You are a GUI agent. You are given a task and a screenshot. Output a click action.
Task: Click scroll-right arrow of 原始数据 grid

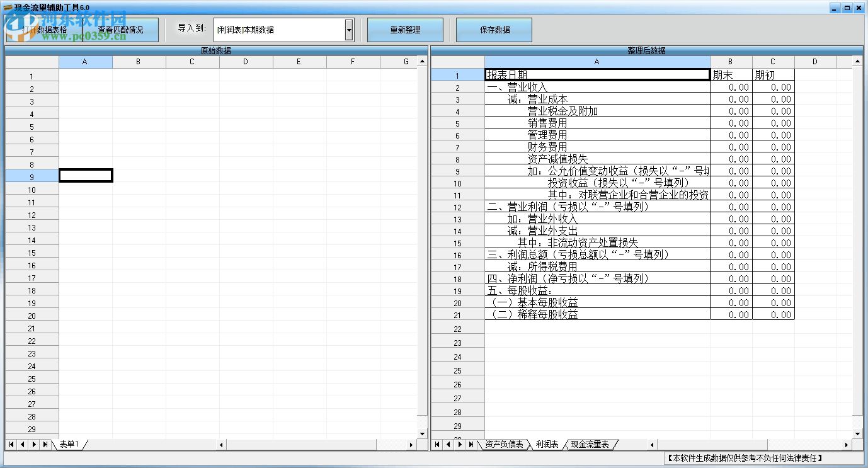tap(411, 445)
